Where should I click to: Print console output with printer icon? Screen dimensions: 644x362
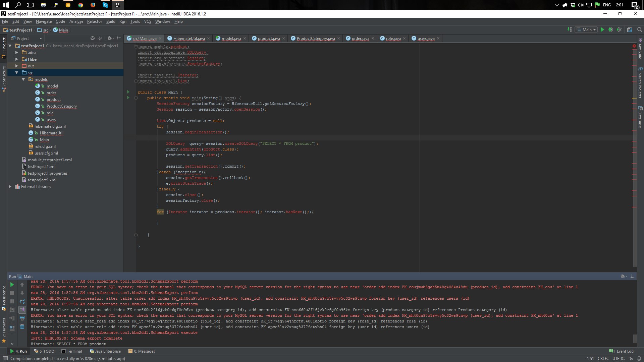[x=22, y=318]
